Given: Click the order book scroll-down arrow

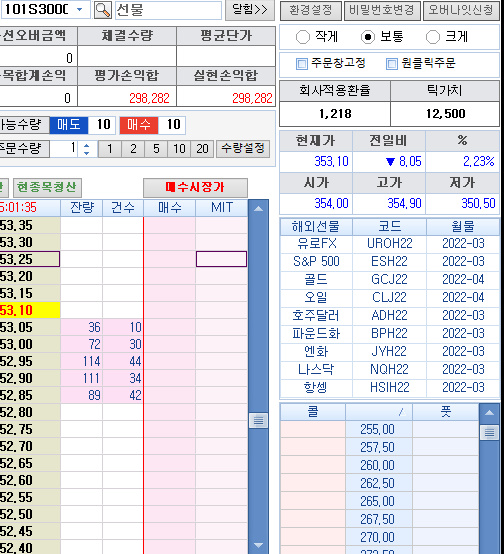Looking at the screenshot, I should click(258, 545).
